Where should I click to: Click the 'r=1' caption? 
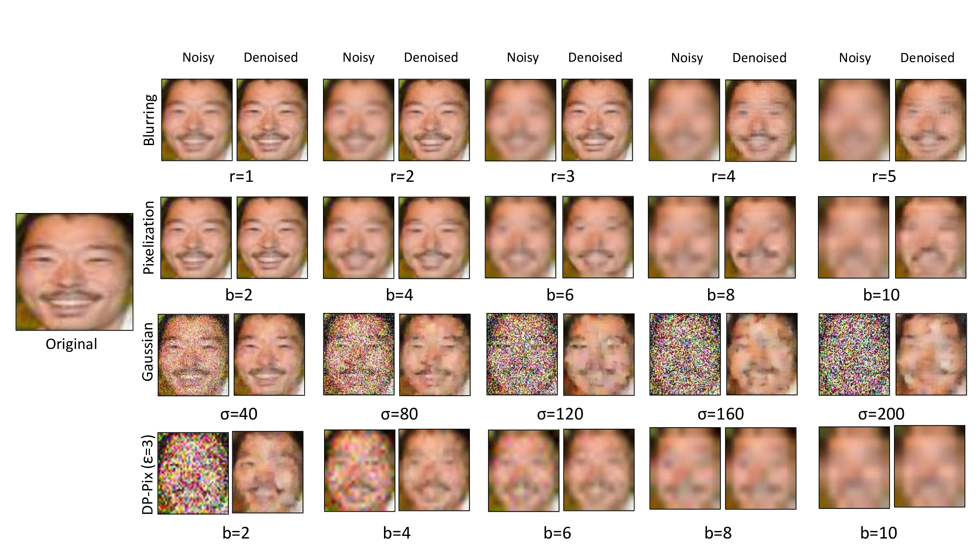pos(241,177)
